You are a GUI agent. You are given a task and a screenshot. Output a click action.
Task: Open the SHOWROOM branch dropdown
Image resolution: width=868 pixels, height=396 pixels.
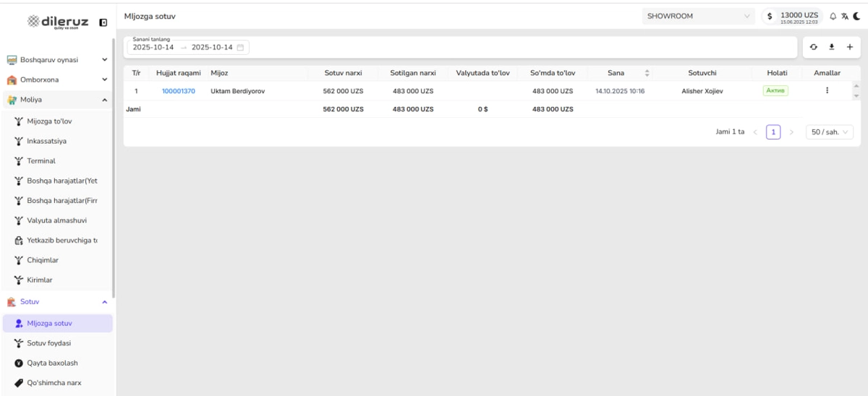pos(698,16)
